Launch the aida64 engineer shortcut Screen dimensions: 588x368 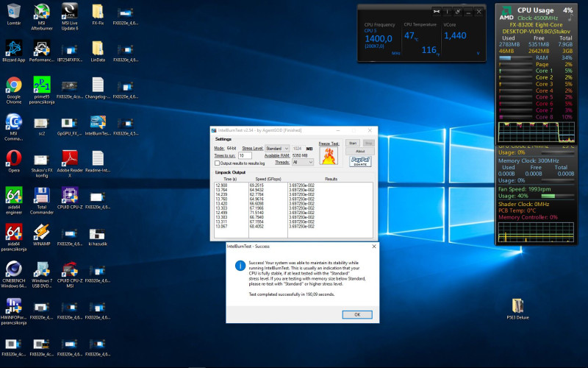pos(14,195)
